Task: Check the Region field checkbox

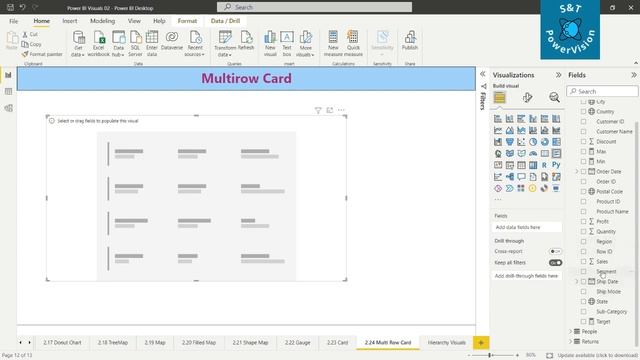Action: click(583, 242)
